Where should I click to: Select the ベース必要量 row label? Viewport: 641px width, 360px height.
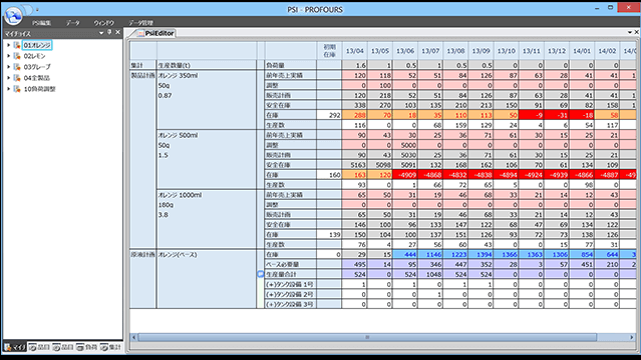coord(290,264)
